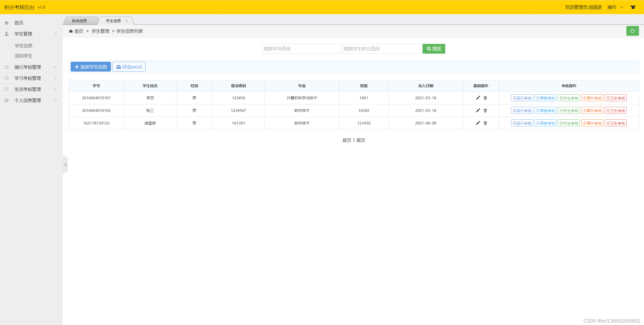Collapse sidebar with left arrow handle

[x=65, y=165]
